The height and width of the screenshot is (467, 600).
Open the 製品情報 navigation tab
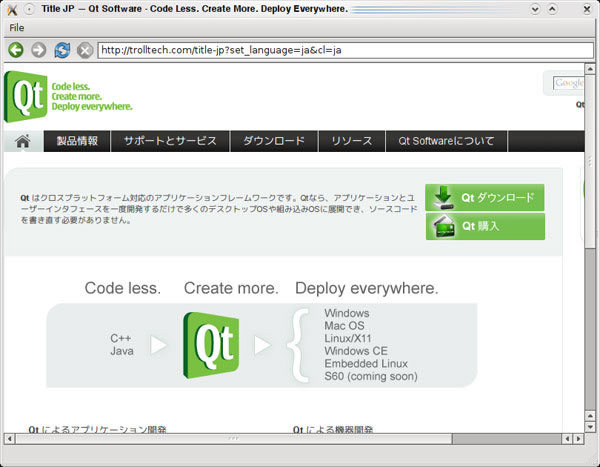pyautogui.click(x=77, y=141)
